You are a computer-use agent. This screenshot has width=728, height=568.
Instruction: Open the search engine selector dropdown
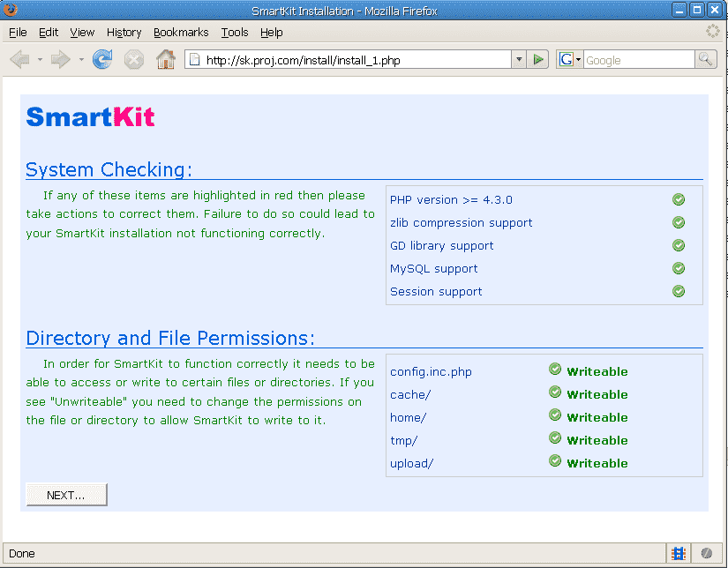(578, 59)
